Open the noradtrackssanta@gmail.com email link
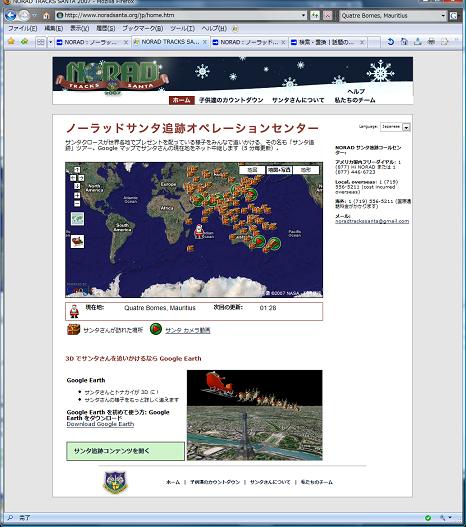466x527 pixels. click(x=372, y=221)
